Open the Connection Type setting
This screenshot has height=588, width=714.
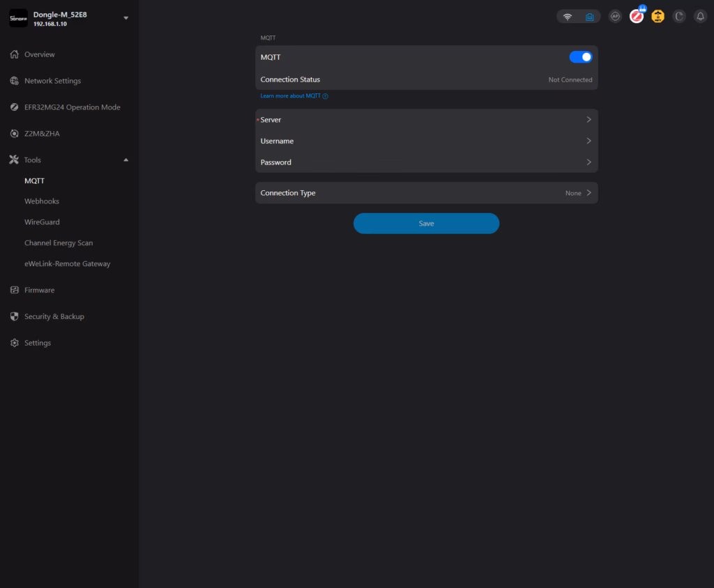point(426,193)
